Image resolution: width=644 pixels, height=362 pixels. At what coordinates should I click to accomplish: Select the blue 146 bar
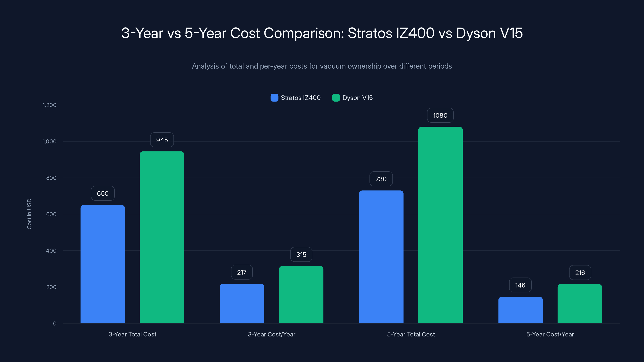click(520, 310)
